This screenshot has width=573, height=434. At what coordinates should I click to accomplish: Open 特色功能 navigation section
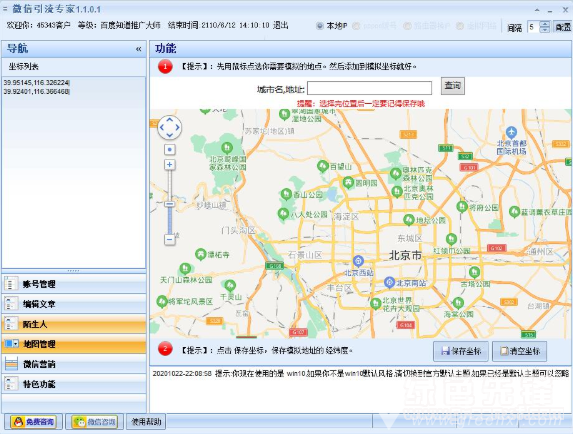tap(74, 384)
